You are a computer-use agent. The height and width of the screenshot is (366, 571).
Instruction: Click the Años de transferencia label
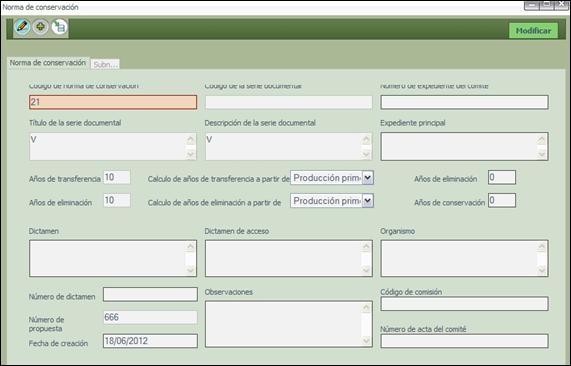[x=64, y=179]
